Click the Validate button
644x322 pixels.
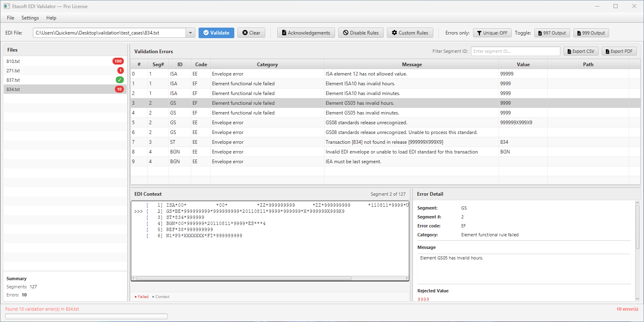pyautogui.click(x=216, y=33)
